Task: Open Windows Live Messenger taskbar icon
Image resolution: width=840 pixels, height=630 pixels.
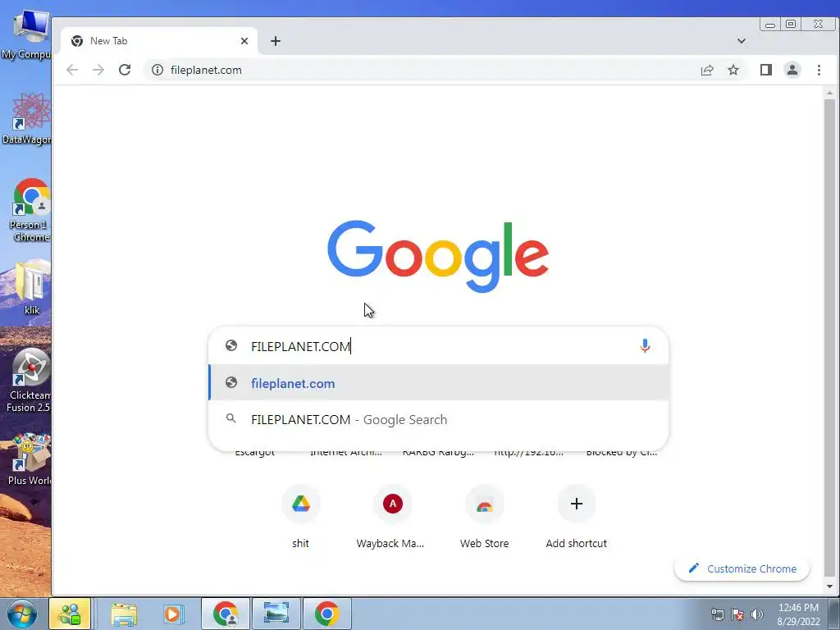Action: 71,614
